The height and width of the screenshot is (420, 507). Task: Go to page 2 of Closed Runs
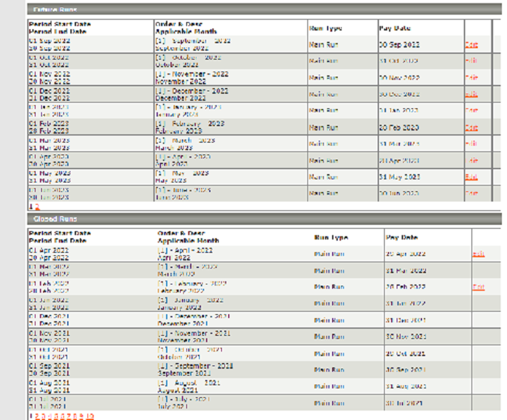click(37, 416)
